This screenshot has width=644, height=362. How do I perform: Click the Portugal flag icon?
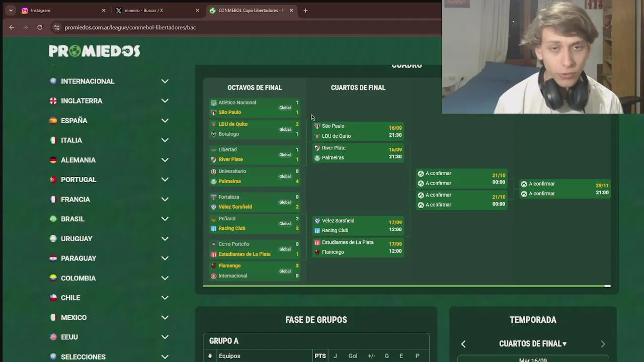point(53,179)
